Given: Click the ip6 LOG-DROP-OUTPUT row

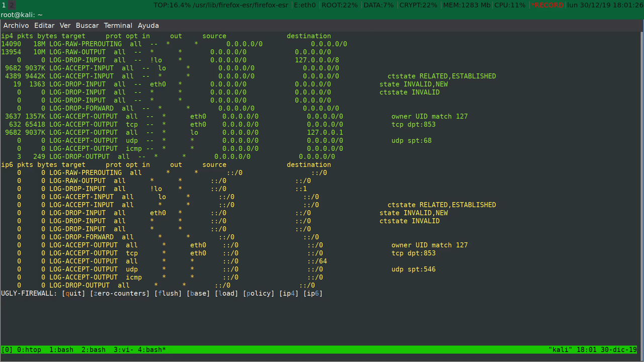Looking at the screenshot, I should click(166, 285).
